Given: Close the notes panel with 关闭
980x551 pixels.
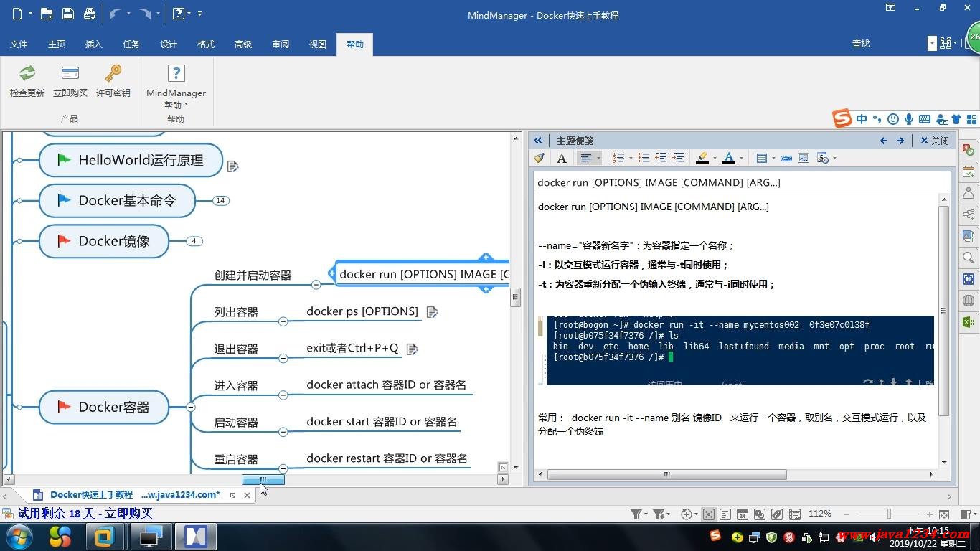Looking at the screenshot, I should click(x=935, y=141).
